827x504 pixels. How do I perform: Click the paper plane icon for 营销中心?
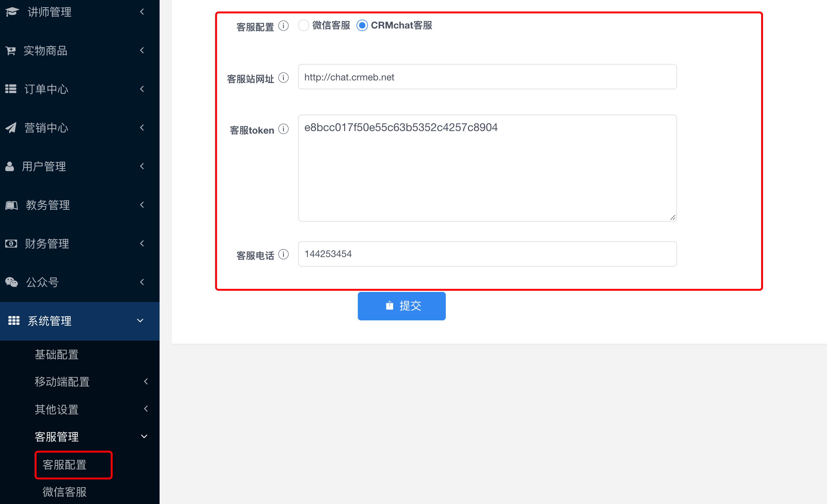click(11, 128)
